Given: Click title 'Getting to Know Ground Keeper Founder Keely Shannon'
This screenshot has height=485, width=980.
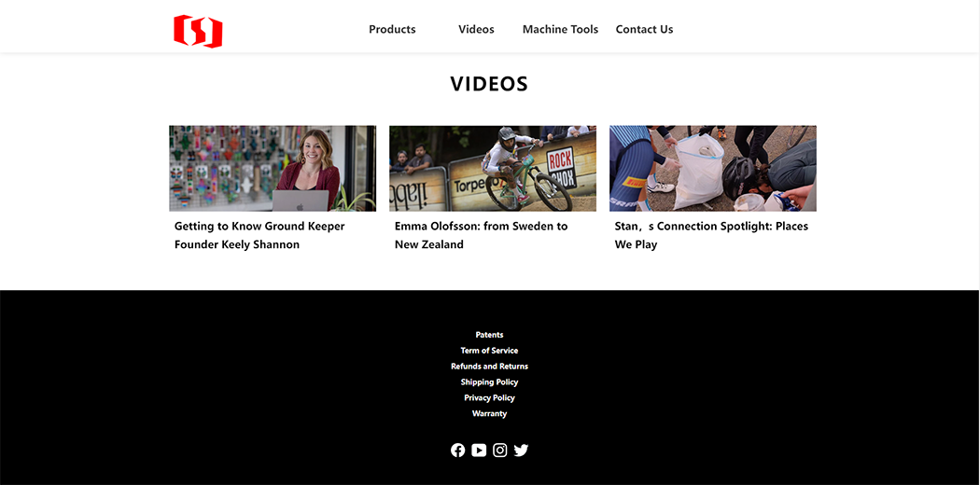Looking at the screenshot, I should (x=259, y=235).
